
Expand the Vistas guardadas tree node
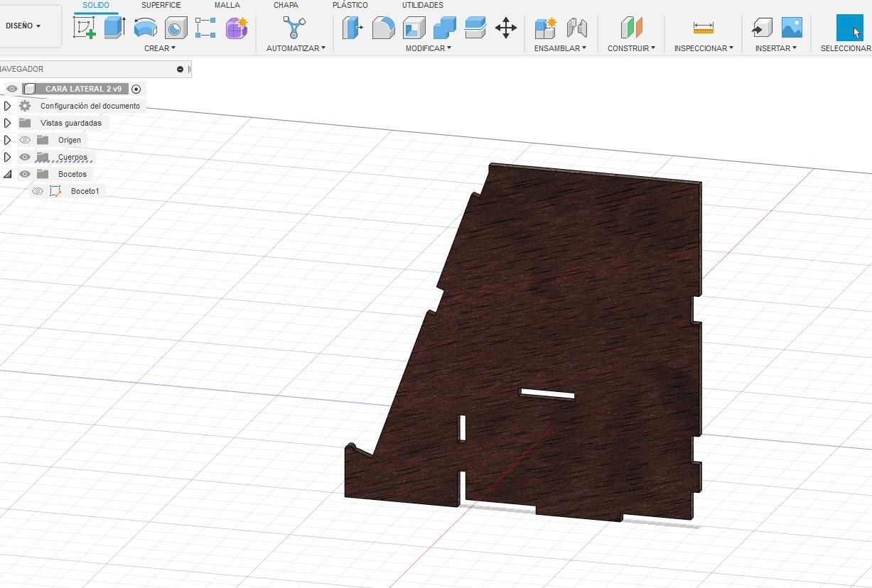pos(7,123)
